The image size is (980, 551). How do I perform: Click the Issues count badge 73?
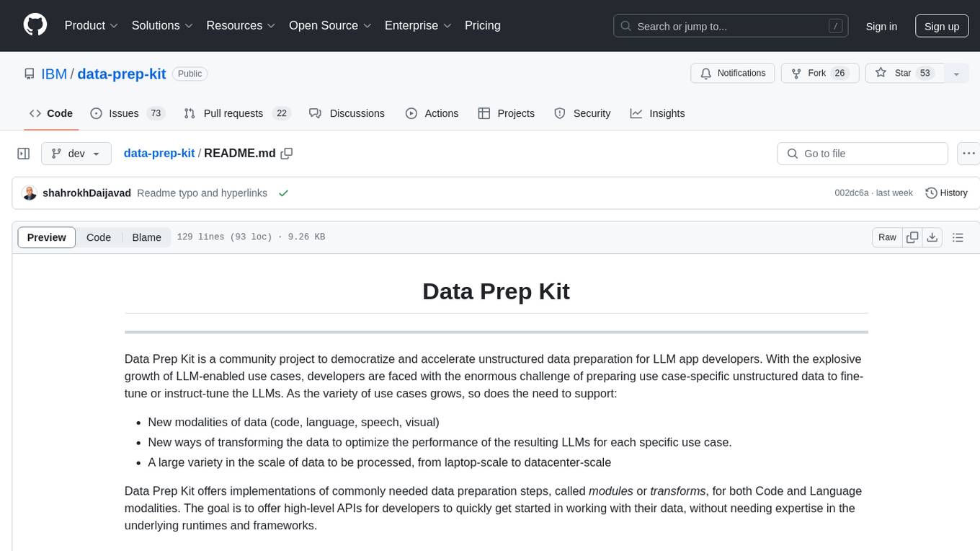coord(155,113)
